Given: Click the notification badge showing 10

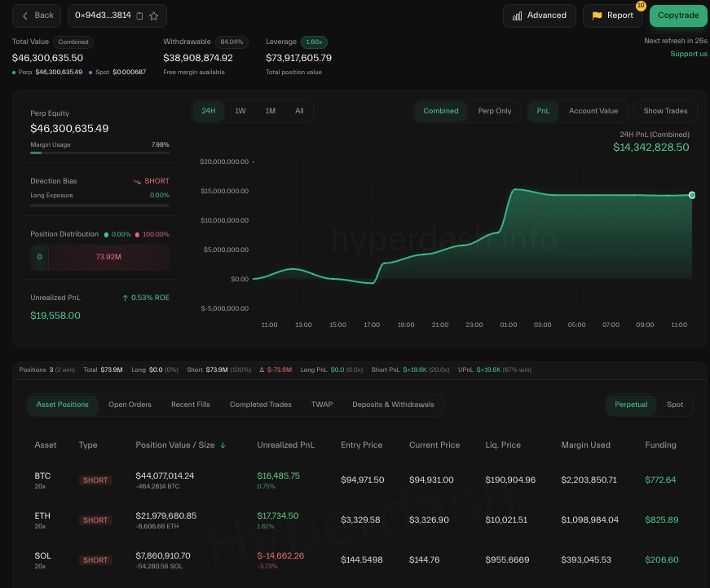Looking at the screenshot, I should pos(640,6).
